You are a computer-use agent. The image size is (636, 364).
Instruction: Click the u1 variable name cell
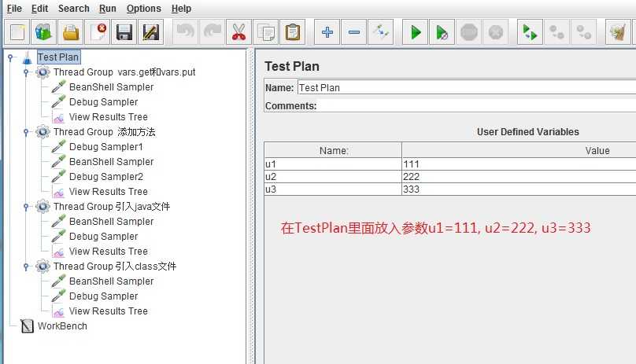pos(333,164)
